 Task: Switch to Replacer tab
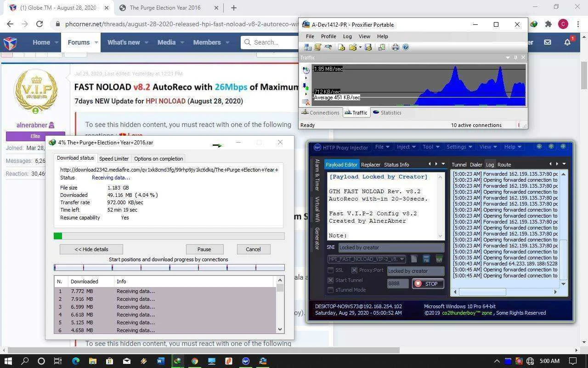[371, 164]
